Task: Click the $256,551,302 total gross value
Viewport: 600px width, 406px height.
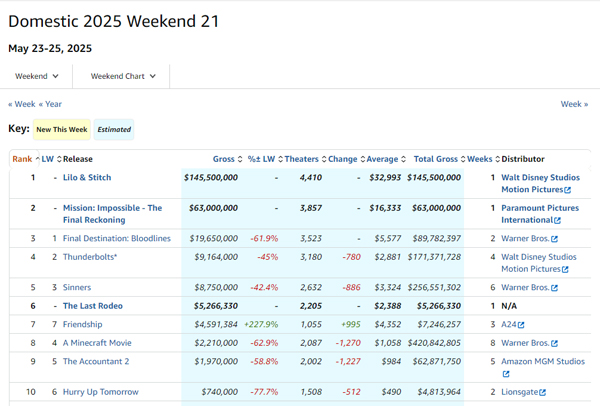Action: click(434, 287)
